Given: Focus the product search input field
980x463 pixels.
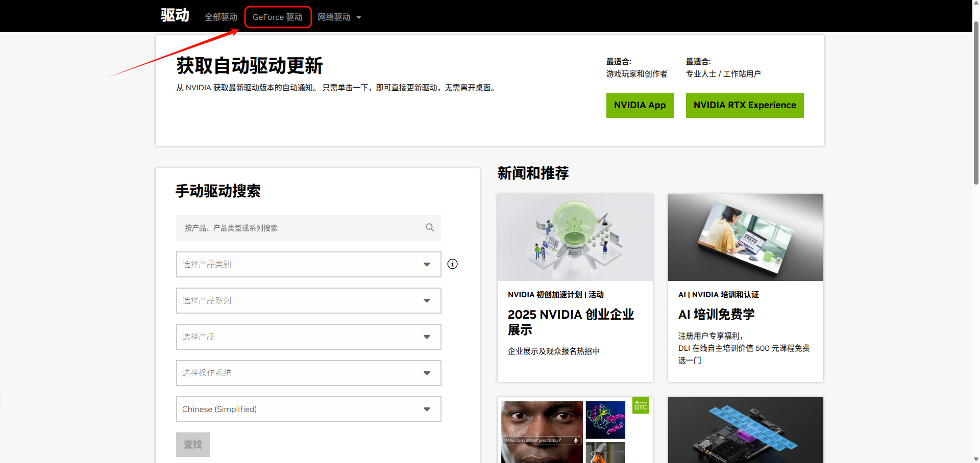Looking at the screenshot, I should 309,228.
